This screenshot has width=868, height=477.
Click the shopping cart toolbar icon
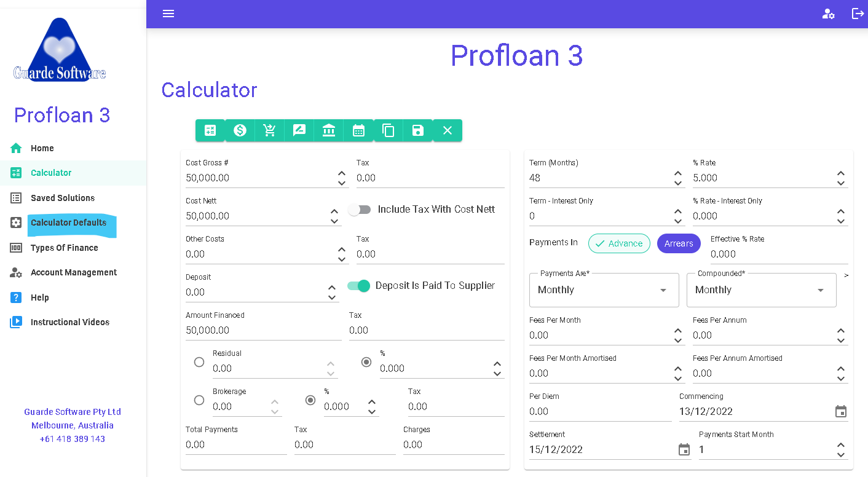[x=270, y=130]
